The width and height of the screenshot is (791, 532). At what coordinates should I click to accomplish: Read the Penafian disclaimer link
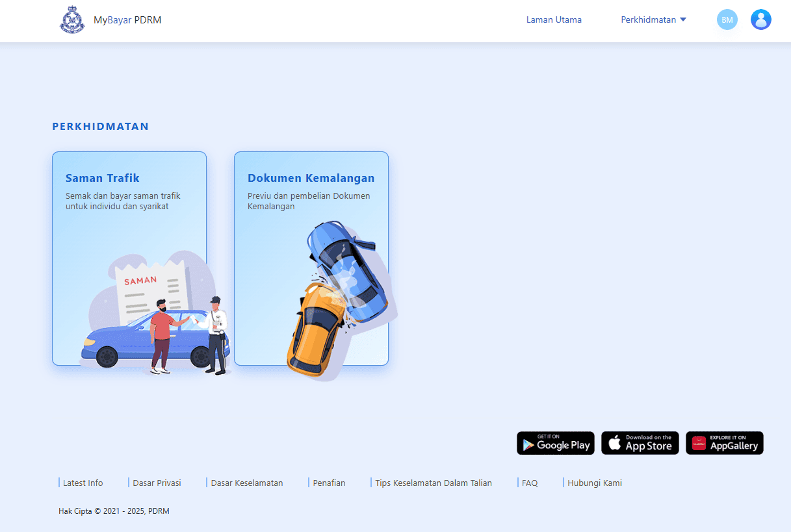tap(329, 483)
